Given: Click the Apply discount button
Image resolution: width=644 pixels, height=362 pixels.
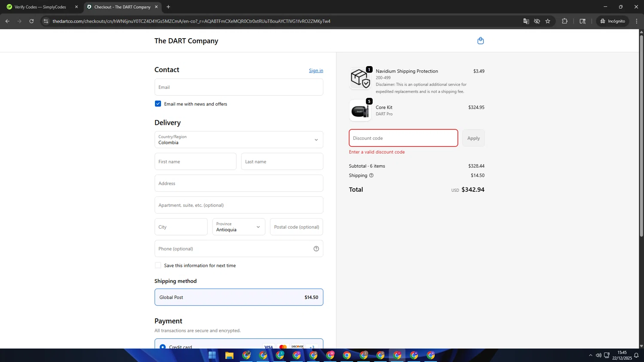Looking at the screenshot, I should click(474, 138).
